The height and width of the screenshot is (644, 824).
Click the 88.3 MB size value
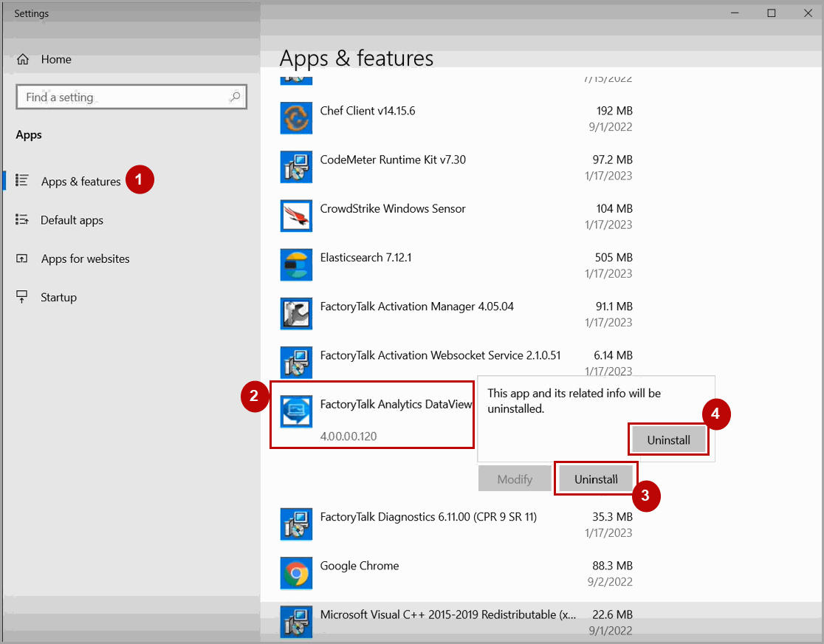pos(612,566)
